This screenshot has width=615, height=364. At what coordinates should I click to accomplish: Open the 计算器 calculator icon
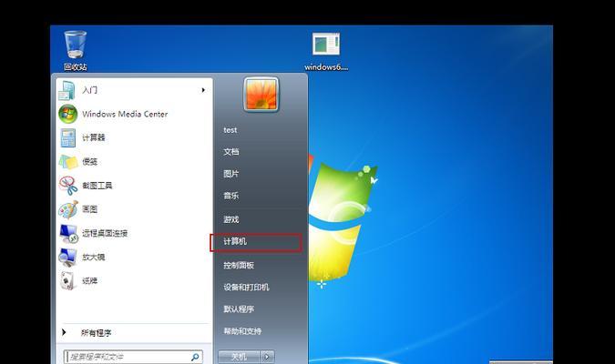pos(67,138)
